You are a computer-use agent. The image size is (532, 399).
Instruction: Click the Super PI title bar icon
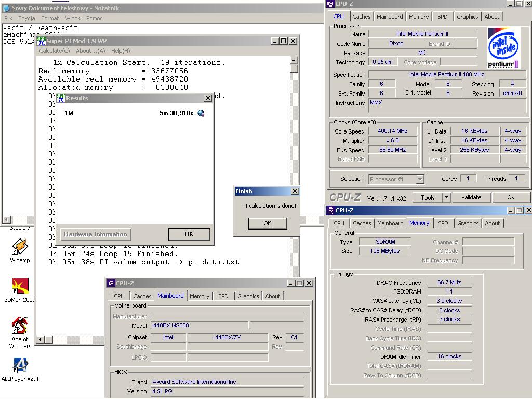[x=41, y=41]
